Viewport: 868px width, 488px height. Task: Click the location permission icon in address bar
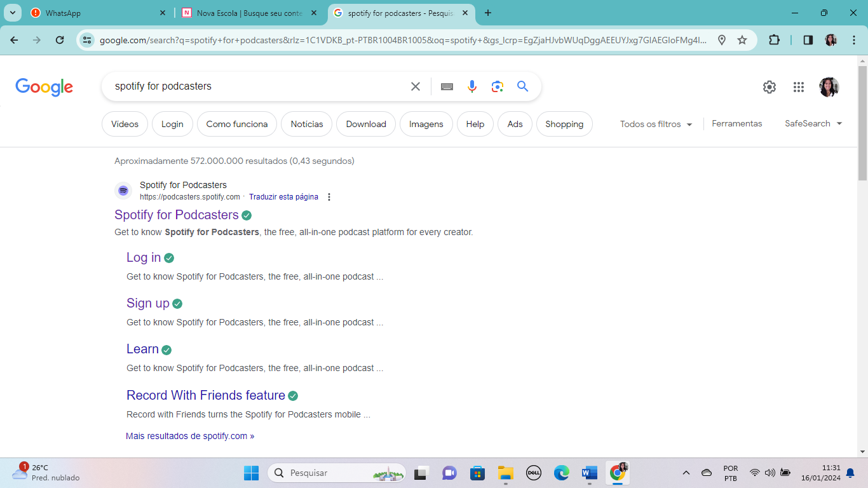pyautogui.click(x=722, y=40)
